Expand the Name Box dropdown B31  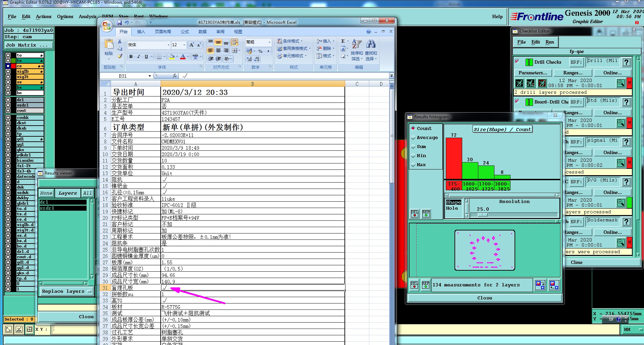pyautogui.click(x=150, y=76)
